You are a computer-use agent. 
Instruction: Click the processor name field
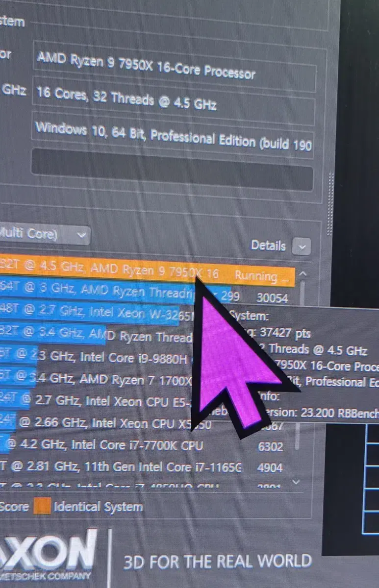point(174,67)
